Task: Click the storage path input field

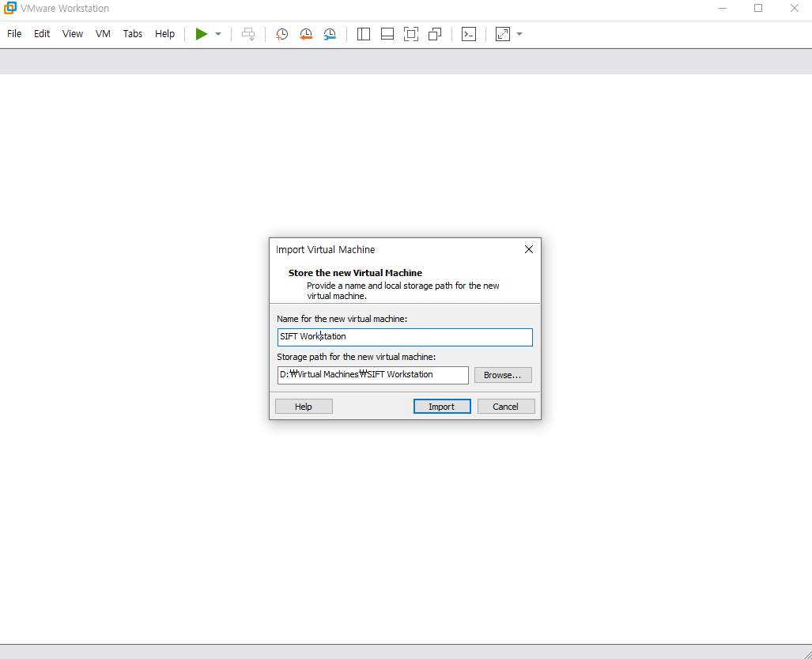Action: pyautogui.click(x=373, y=375)
